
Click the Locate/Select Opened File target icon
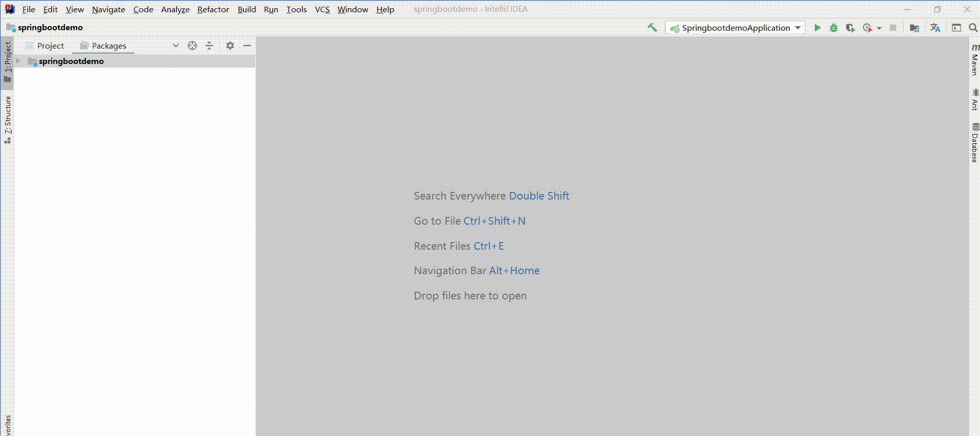click(192, 46)
